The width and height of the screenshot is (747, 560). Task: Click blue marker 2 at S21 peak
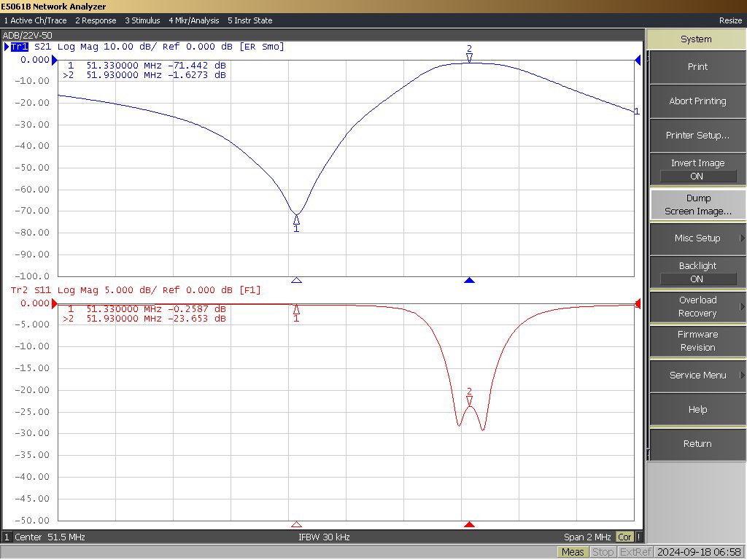(469, 53)
